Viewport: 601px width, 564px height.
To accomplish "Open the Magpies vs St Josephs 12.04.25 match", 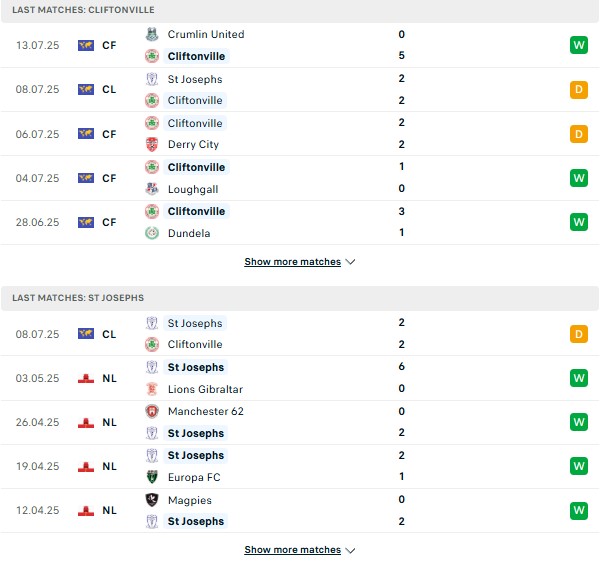I will pyautogui.click(x=300, y=510).
